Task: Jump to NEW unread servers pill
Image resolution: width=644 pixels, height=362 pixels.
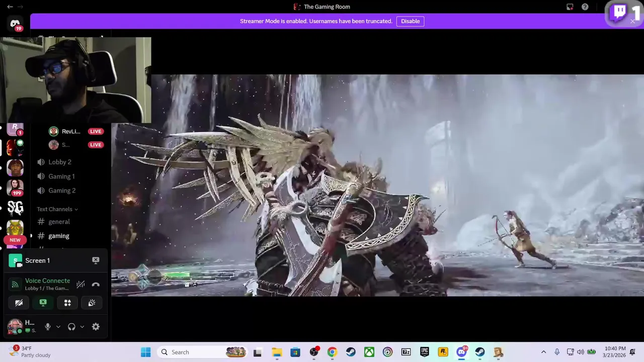Action: coord(15,240)
